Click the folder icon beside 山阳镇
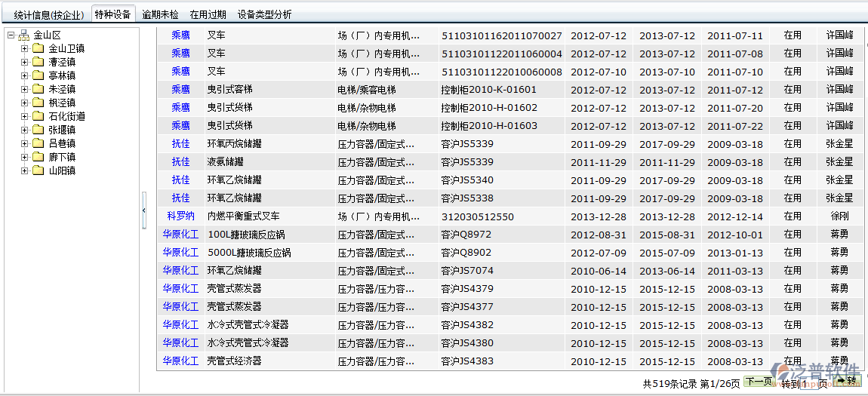 (x=38, y=170)
